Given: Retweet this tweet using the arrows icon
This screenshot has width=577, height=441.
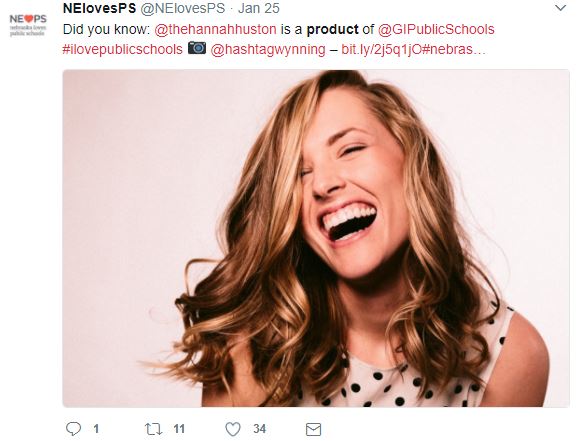Looking at the screenshot, I should 153,429.
